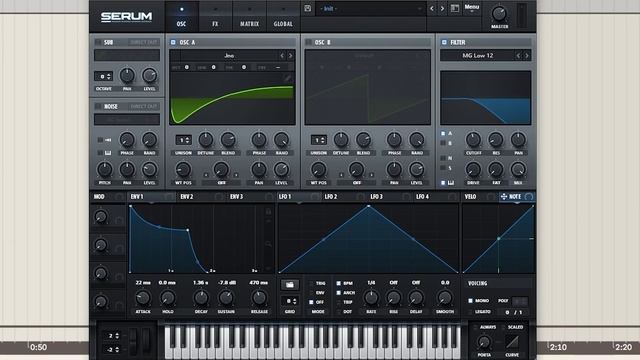Click the NOTE source drag-arrows icon
Screen dimensions: 640x360
504,197
